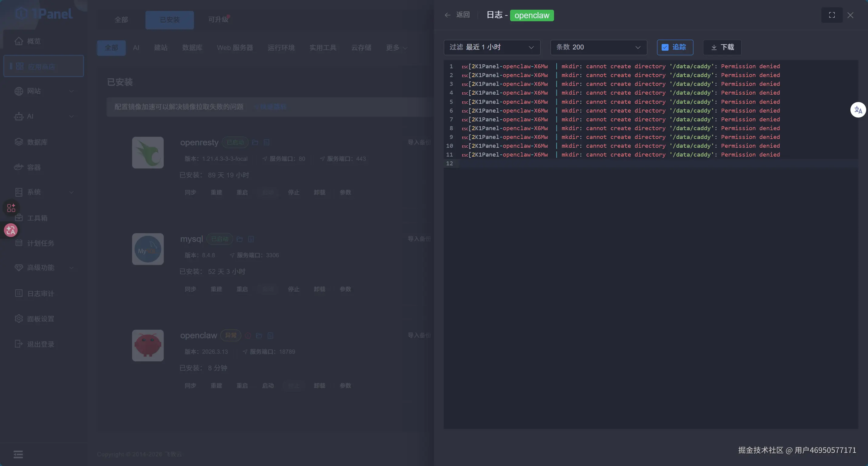This screenshot has width=868, height=466.
Task: Click the red warning icon beside openclaw status
Action: click(x=248, y=336)
